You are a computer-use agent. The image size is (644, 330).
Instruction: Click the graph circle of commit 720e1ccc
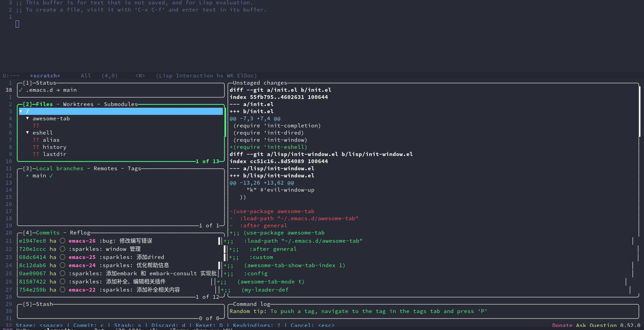pyautogui.click(x=62, y=249)
